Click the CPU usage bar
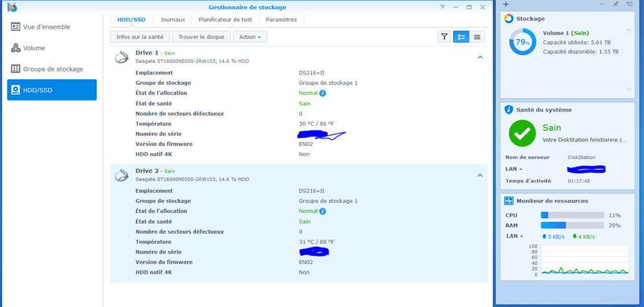The width and height of the screenshot is (644, 307). pyautogui.click(x=572, y=215)
